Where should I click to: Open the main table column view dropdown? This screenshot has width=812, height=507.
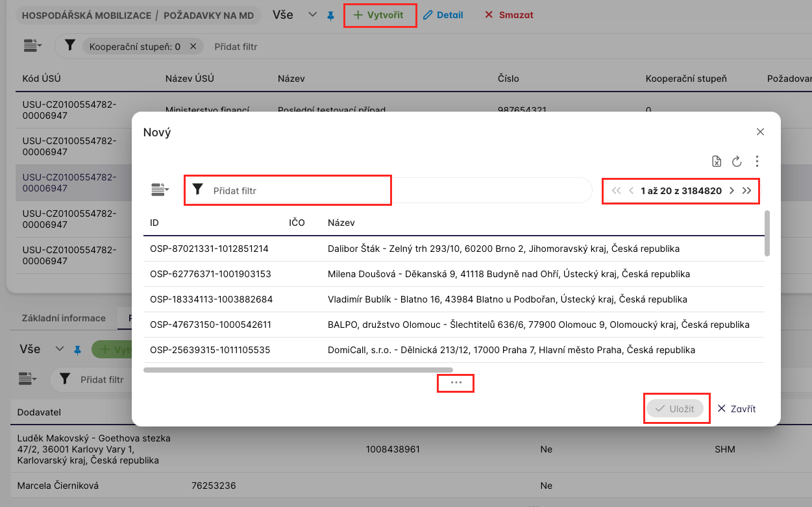[x=32, y=46]
